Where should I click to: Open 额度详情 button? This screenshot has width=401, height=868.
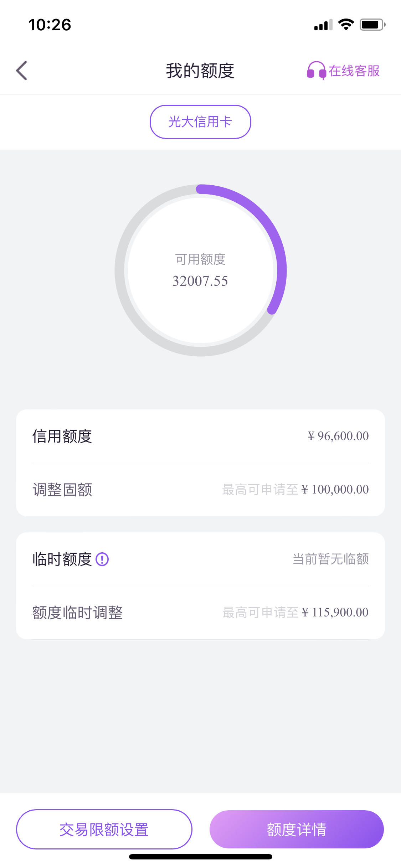tap(297, 829)
